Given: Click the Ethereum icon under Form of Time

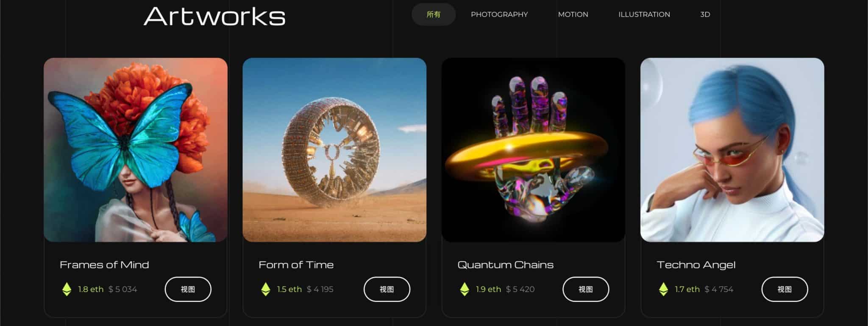Looking at the screenshot, I should coord(266,289).
